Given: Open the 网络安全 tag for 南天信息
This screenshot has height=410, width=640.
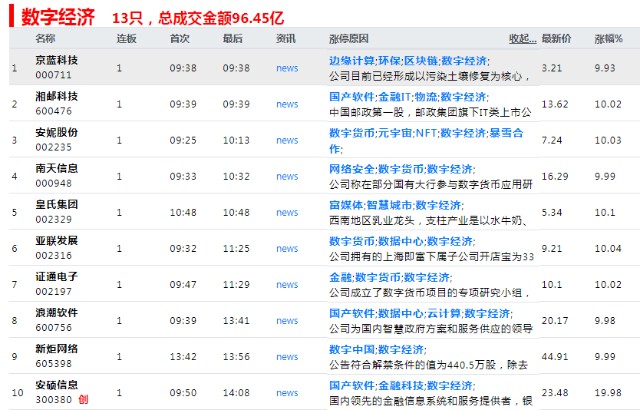Looking at the screenshot, I should click(351, 169).
